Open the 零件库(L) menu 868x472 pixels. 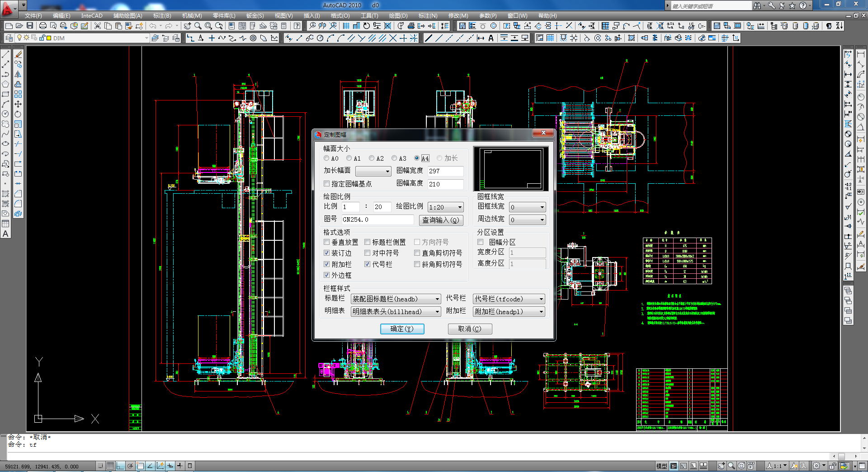(223, 15)
